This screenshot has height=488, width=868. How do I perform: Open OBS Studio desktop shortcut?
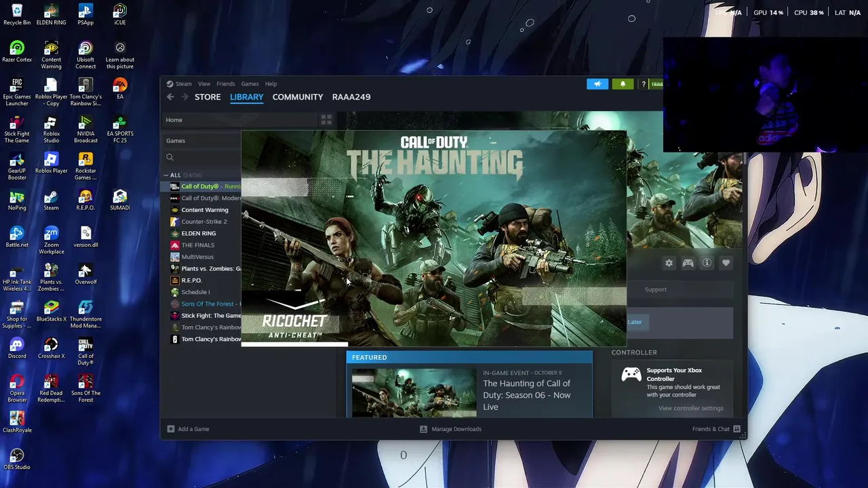pyautogui.click(x=17, y=460)
